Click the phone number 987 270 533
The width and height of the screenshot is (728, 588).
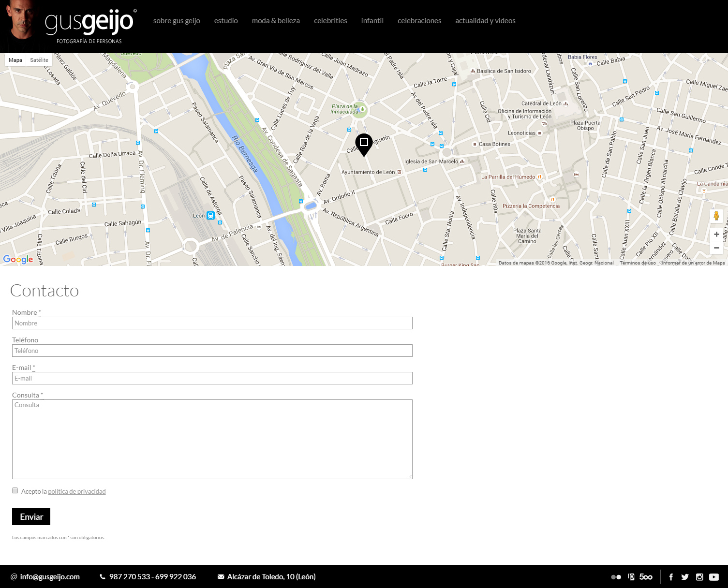click(130, 577)
